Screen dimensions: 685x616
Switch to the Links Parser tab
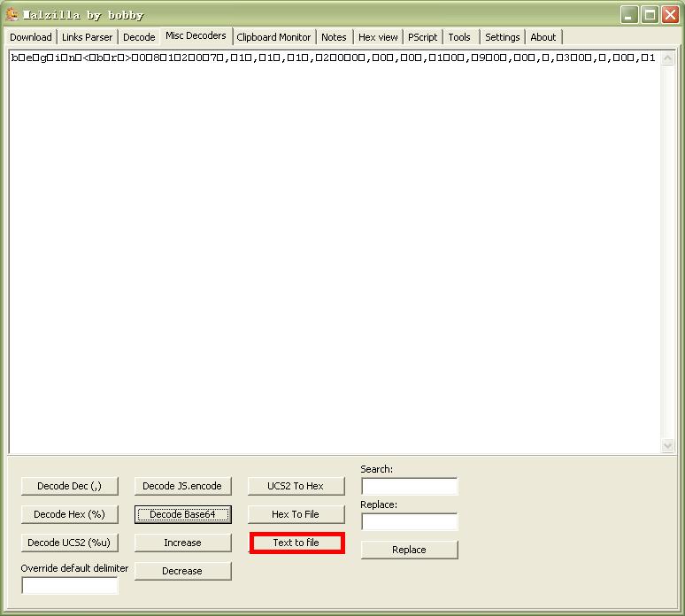87,37
